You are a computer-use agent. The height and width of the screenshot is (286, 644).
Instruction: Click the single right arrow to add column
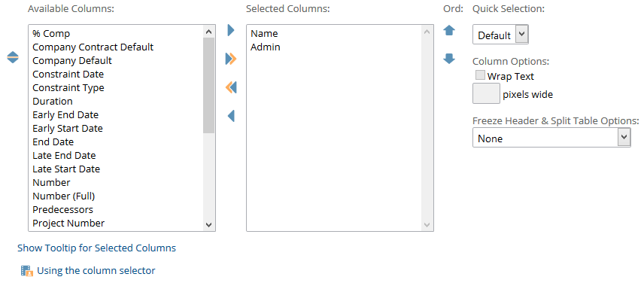tap(231, 30)
